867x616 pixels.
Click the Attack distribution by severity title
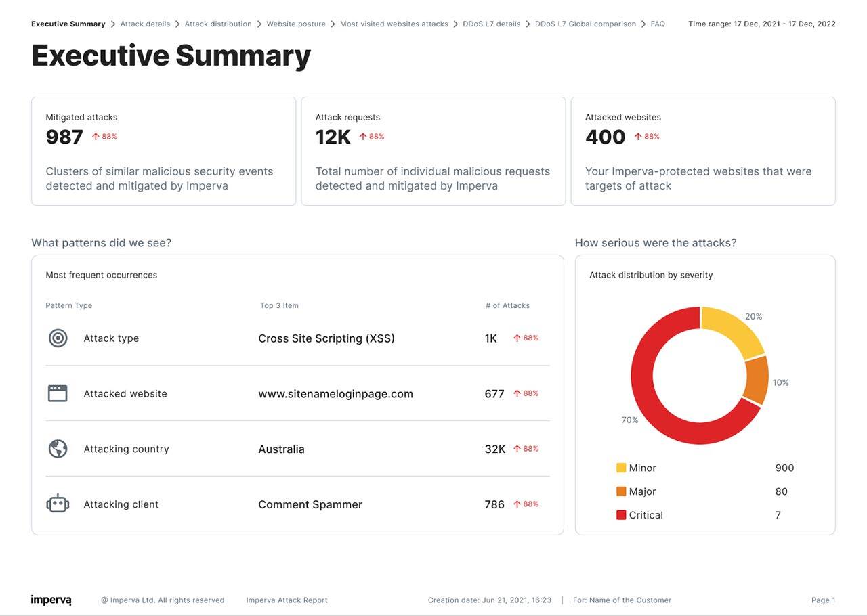[x=651, y=275]
